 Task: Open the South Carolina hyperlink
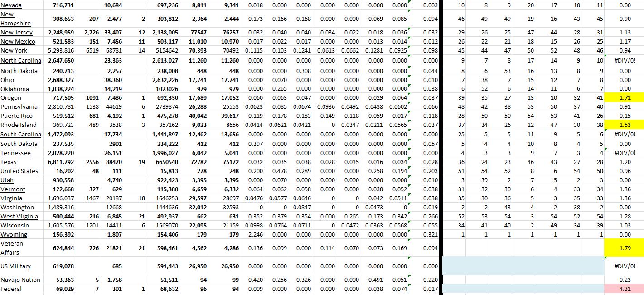click(20, 134)
